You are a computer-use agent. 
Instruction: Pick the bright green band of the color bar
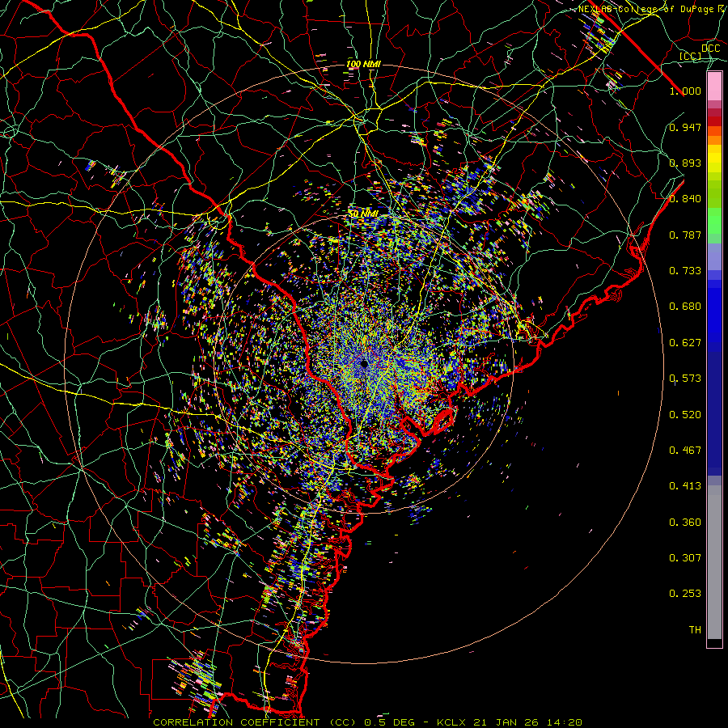click(714, 221)
